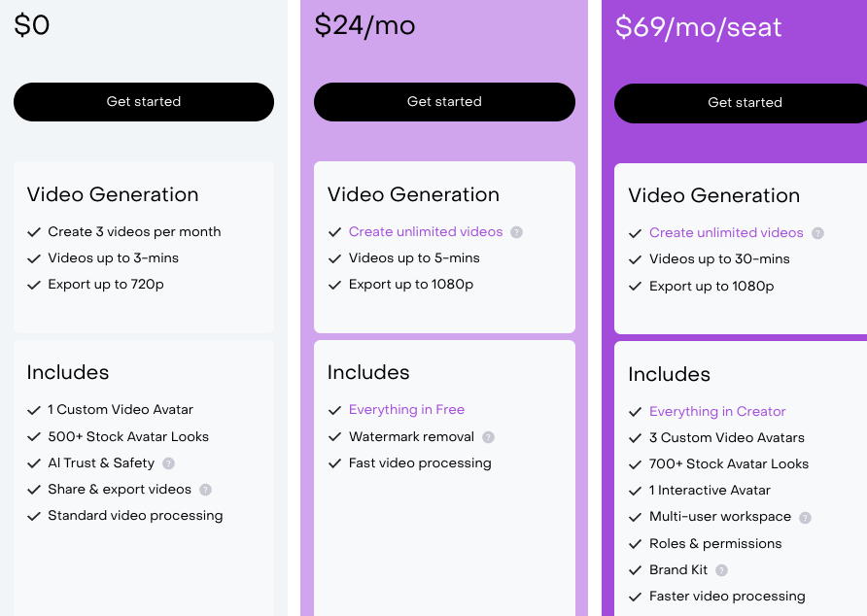Open Create unlimited videos link in Team plan
This screenshot has height=616, width=867.
[726, 233]
